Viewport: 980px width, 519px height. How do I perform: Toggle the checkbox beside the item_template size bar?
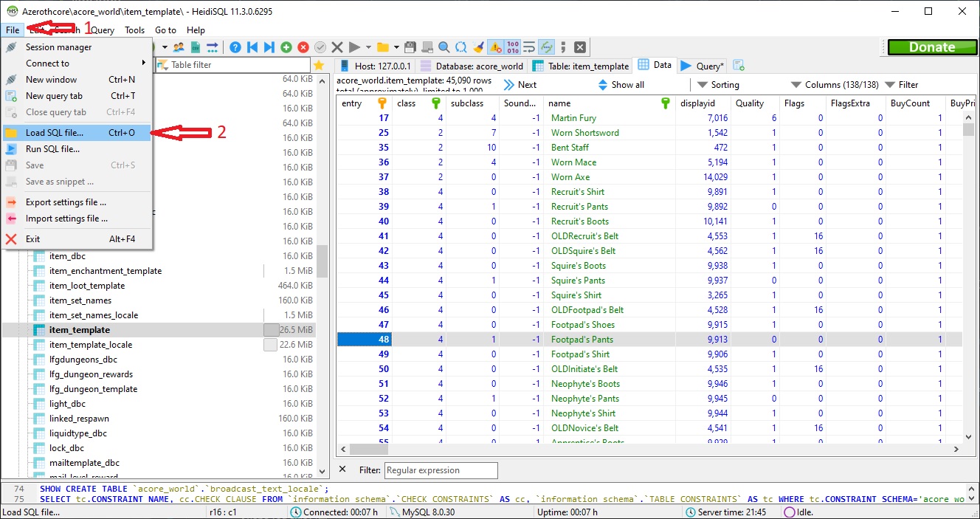point(270,330)
